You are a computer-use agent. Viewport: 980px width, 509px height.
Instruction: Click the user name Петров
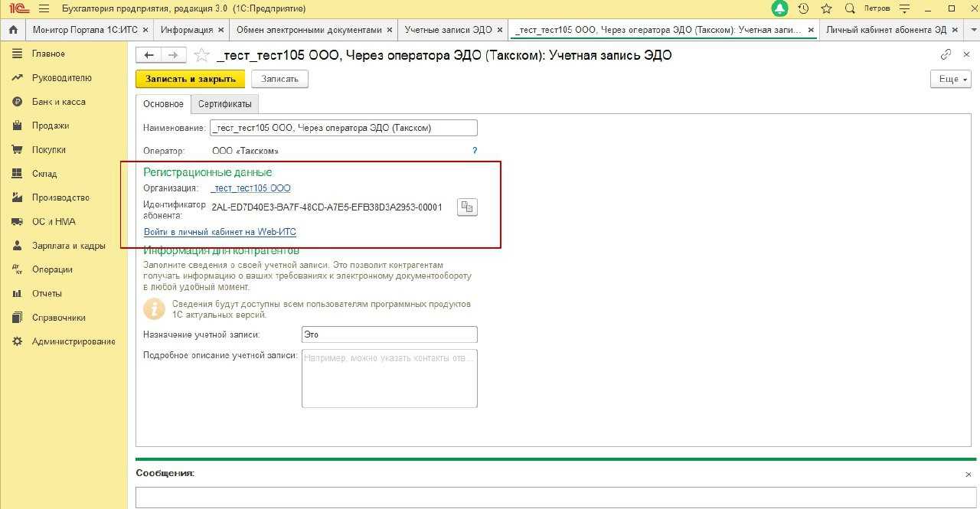coord(877,8)
